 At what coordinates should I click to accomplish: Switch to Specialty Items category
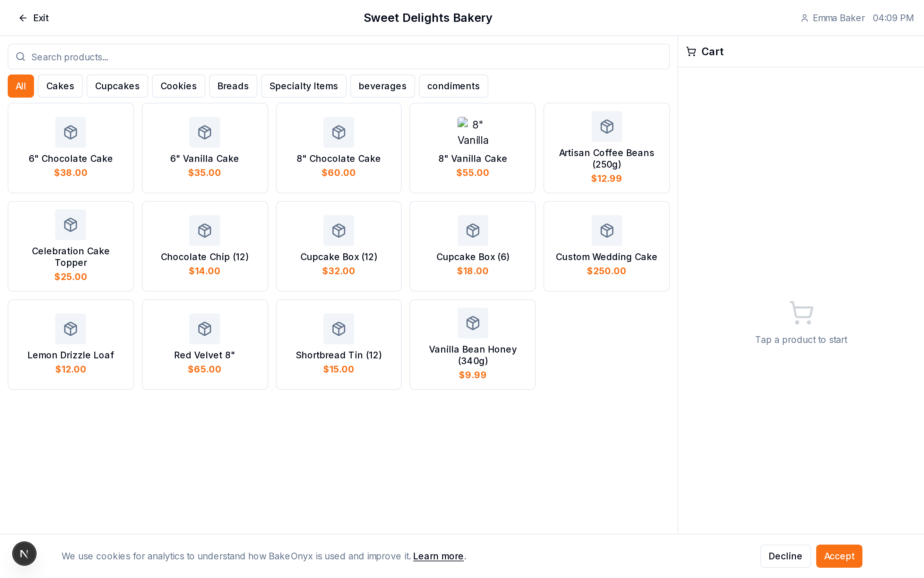[304, 86]
